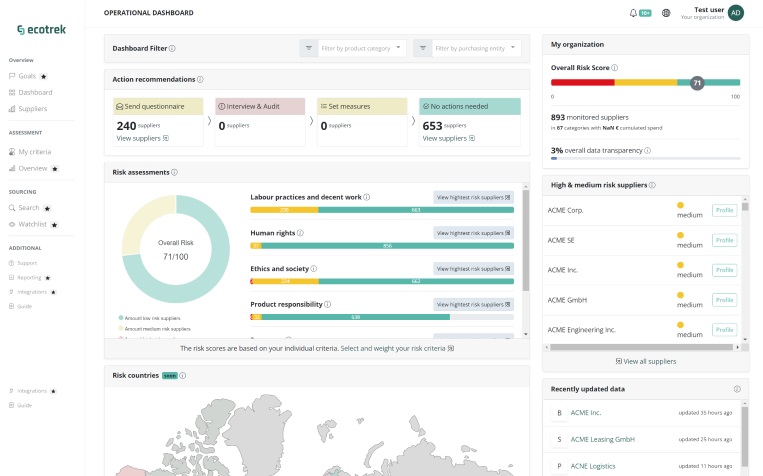Image resolution: width=763 pixels, height=476 pixels.
Task: Click the Set measures stage header
Action: tap(362, 106)
